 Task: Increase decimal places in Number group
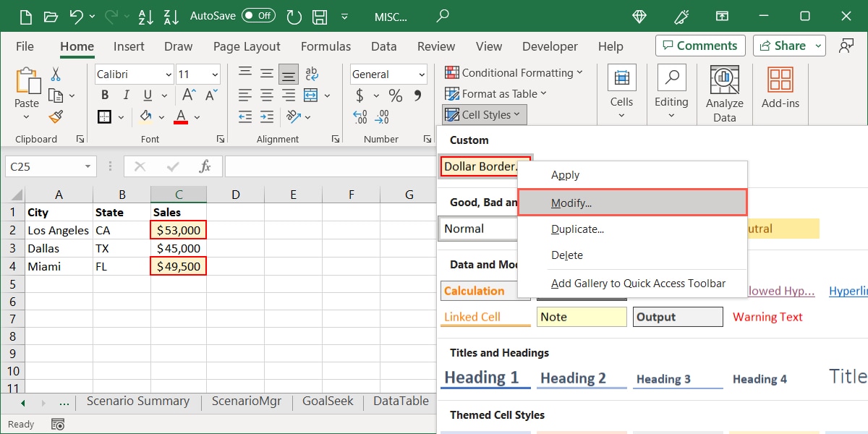[x=359, y=116]
